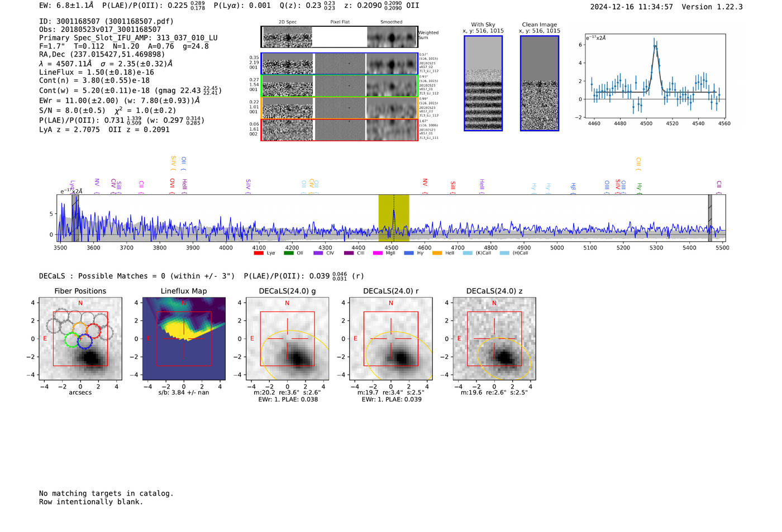Image resolution: width=782 pixels, height=532 pixels.
Task: Click the Weighted Sum 2D spectrum strip
Action: click(x=339, y=37)
